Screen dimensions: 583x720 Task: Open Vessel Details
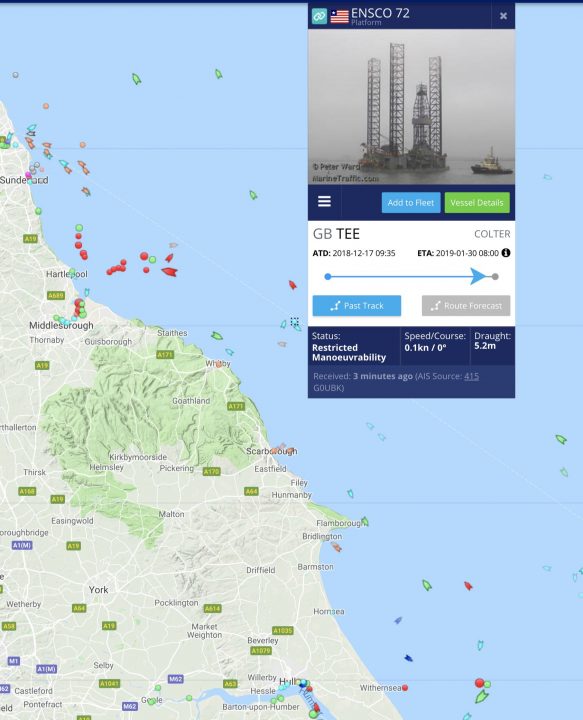pos(477,202)
